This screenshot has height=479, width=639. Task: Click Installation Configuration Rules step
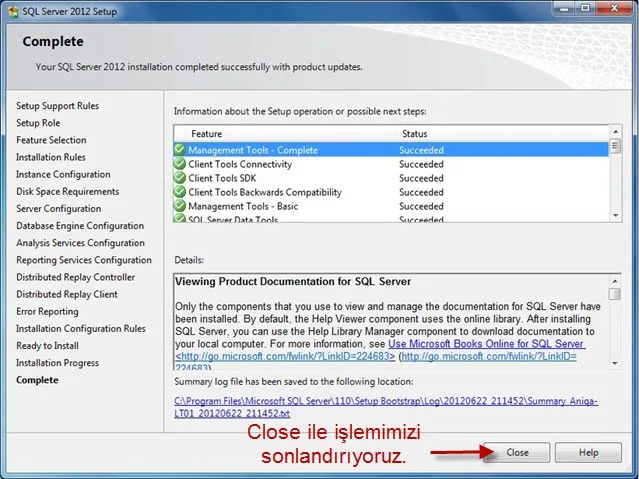pyautogui.click(x=81, y=328)
